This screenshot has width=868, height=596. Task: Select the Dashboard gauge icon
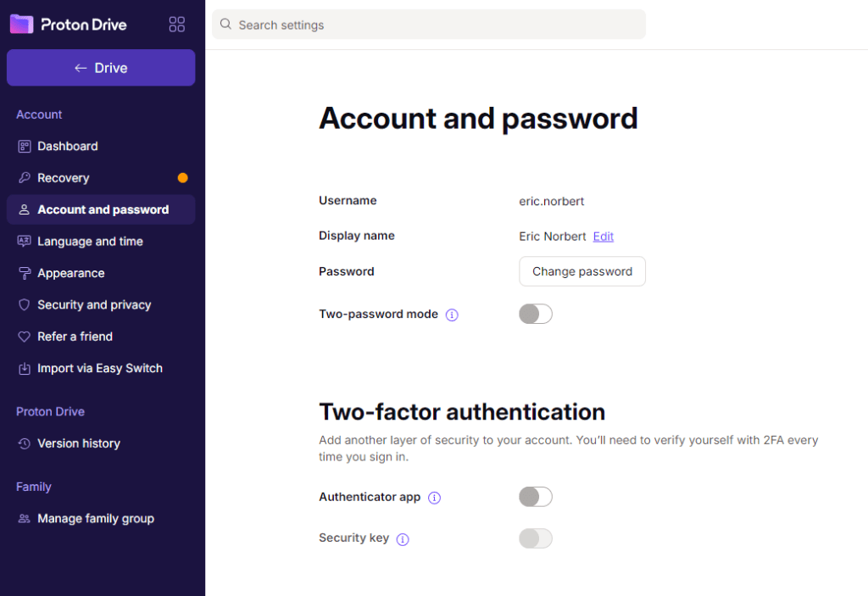[23, 146]
